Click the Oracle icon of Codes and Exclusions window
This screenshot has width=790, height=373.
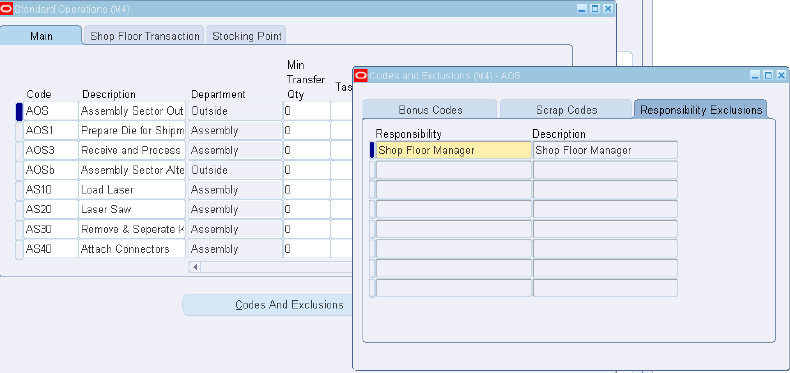(361, 76)
